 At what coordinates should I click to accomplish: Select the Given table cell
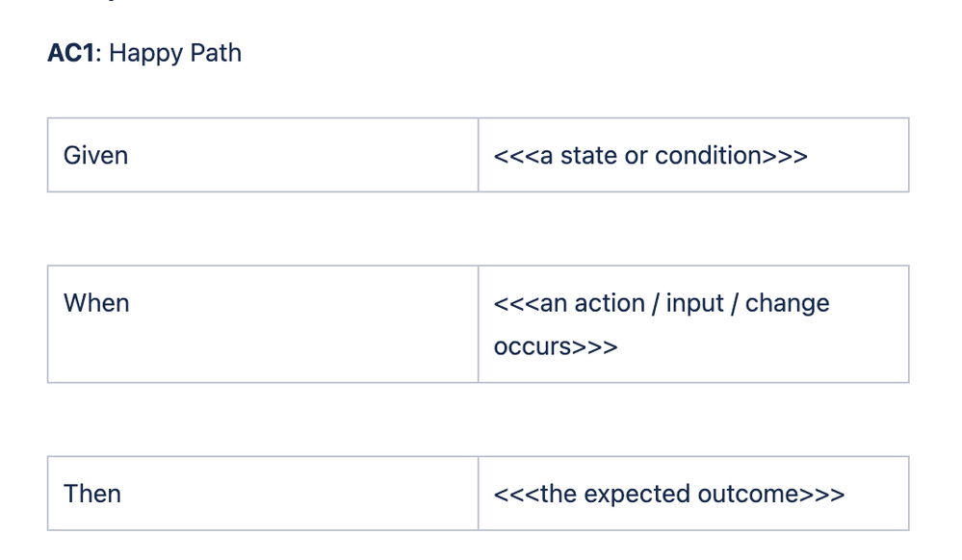(263, 155)
